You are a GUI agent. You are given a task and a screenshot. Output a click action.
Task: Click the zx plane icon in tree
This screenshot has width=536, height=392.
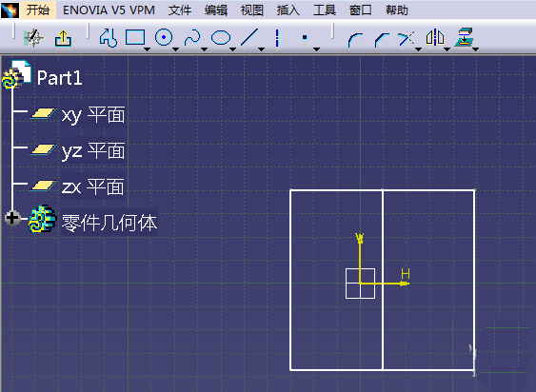(43, 186)
